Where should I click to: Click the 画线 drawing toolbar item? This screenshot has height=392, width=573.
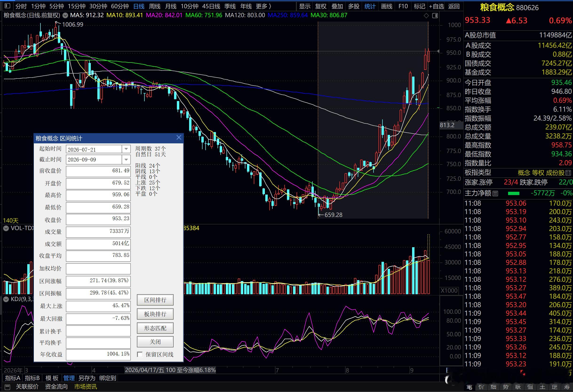[x=387, y=6]
